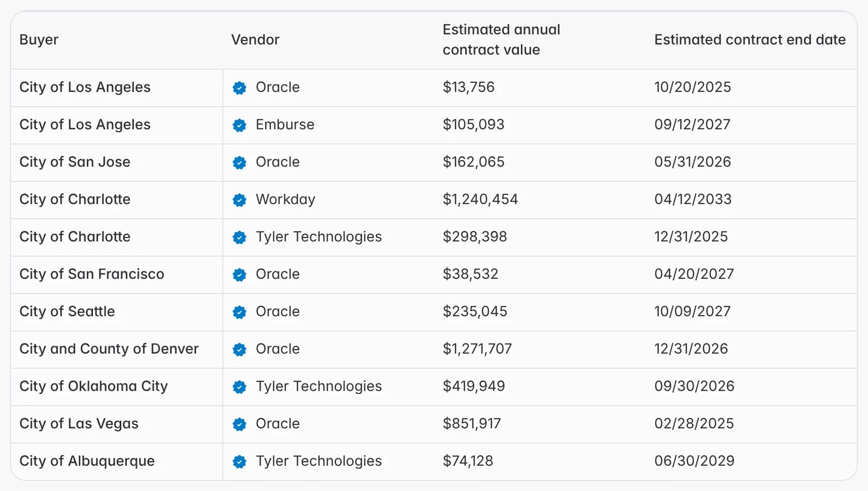
Task: Click verified badge in Oklahoma City row
Action: pos(239,387)
